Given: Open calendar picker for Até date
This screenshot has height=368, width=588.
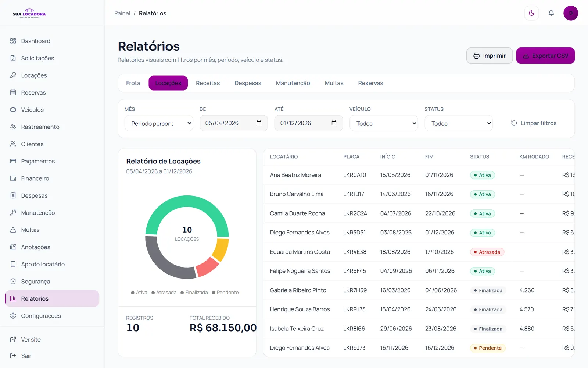Looking at the screenshot, I should (x=334, y=123).
